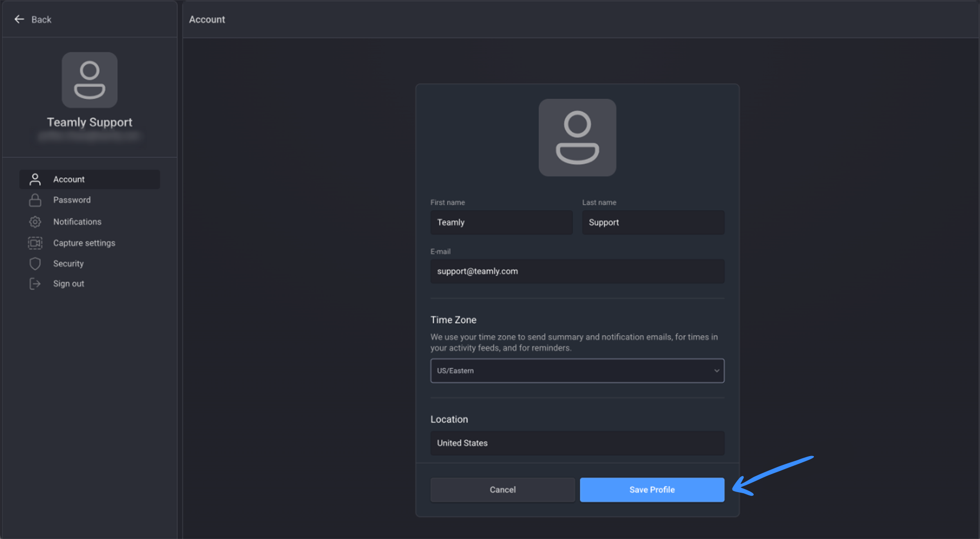Click the Capture settings camera icon
The height and width of the screenshot is (539, 980).
tap(35, 243)
